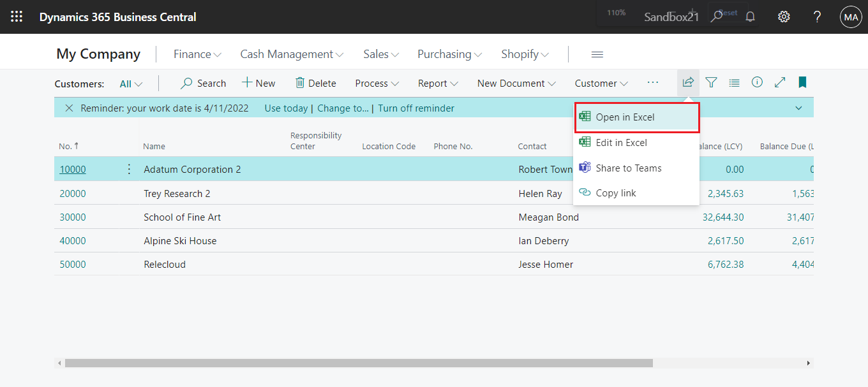The width and height of the screenshot is (868, 387).
Task: Click the Share icon in the action bar
Action: click(x=687, y=82)
